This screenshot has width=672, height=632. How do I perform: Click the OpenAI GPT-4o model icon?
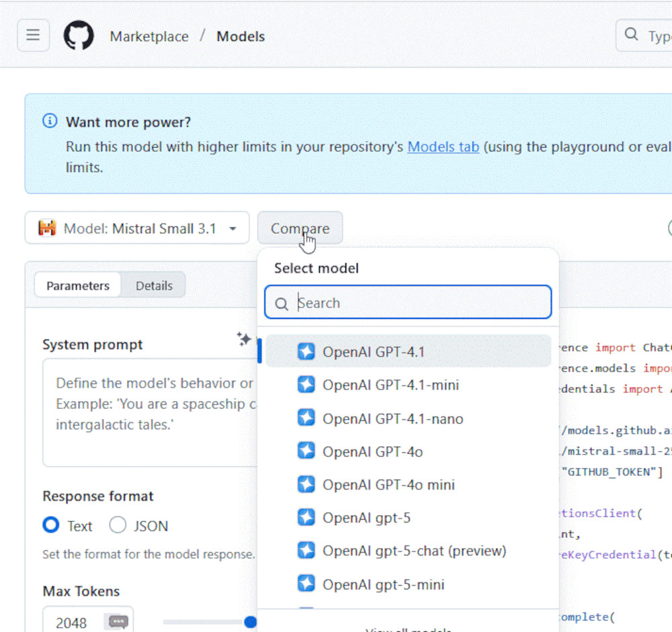(x=306, y=451)
